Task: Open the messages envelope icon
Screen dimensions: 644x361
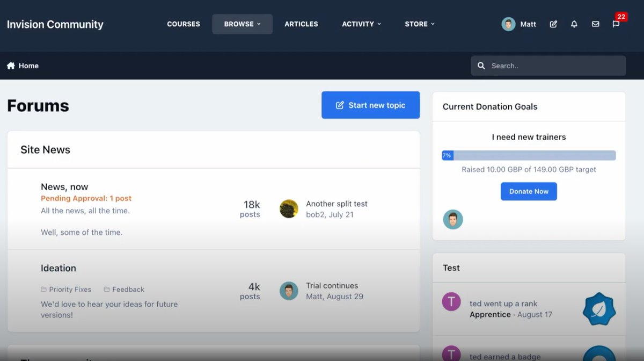Action: [595, 24]
